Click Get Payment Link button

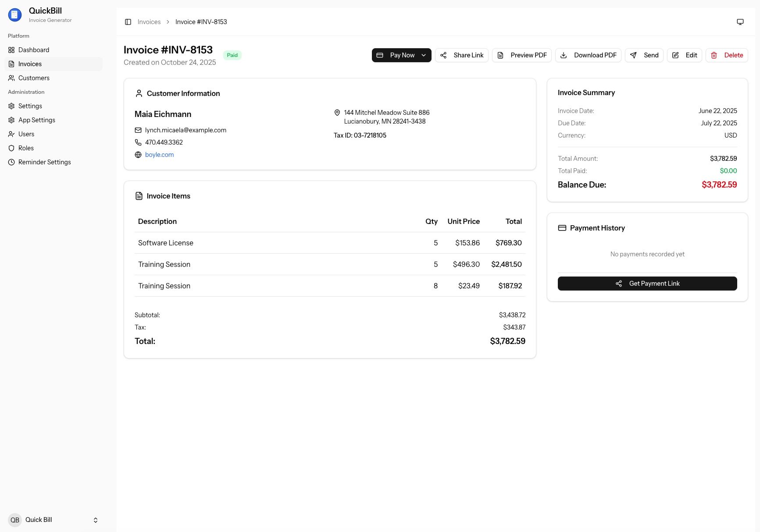(x=647, y=284)
